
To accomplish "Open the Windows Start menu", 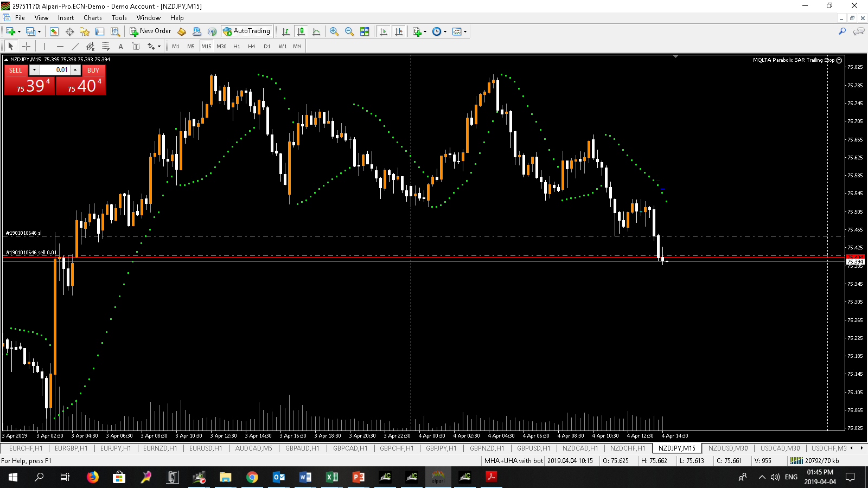I will click(13, 477).
